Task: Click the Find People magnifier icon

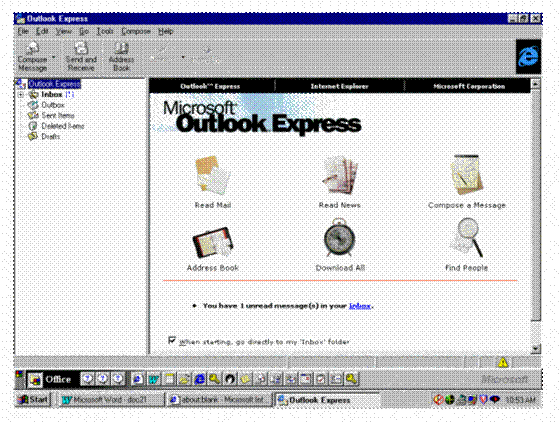Action: click(467, 238)
